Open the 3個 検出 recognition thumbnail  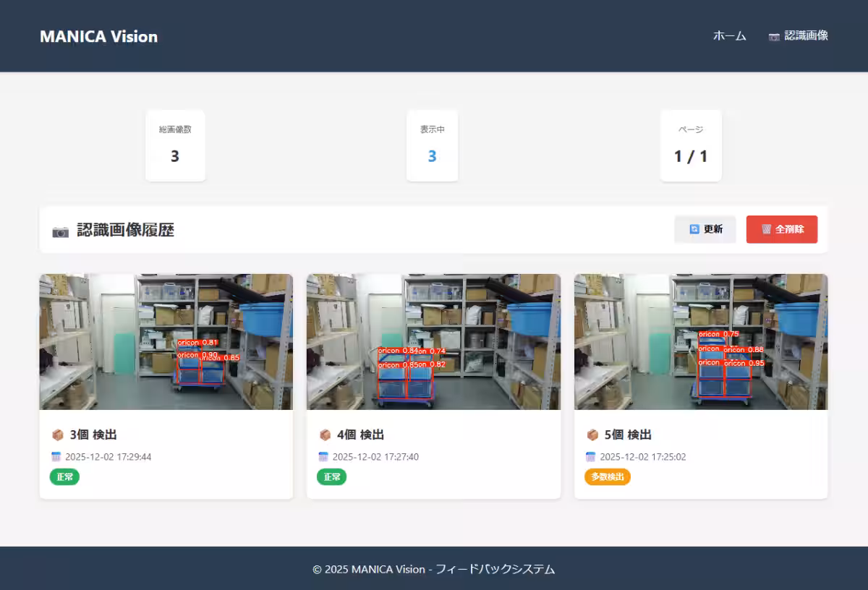tap(166, 341)
